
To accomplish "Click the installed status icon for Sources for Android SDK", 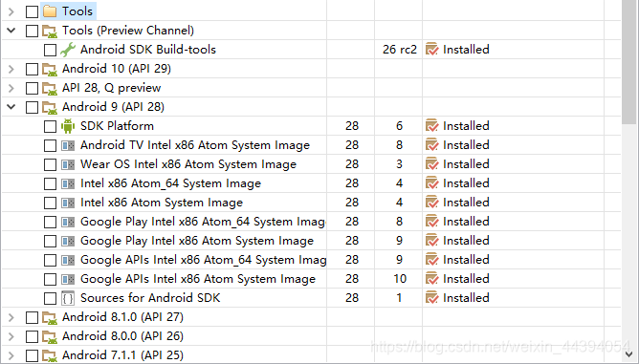I will pos(432,298).
